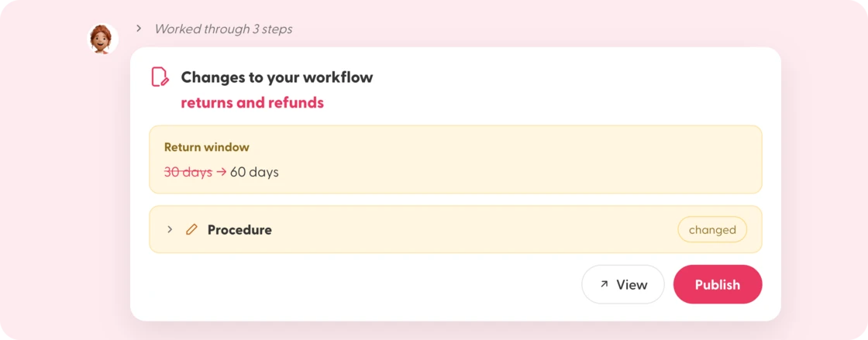This screenshot has width=868, height=340.
Task: Click the workflow document edit icon
Action: [x=160, y=77]
